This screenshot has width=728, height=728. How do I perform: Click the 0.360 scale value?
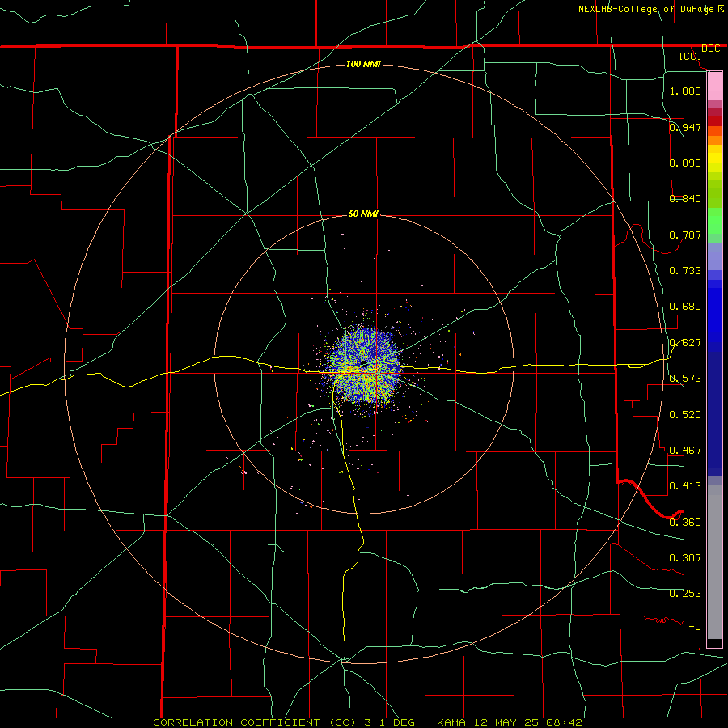tap(685, 523)
